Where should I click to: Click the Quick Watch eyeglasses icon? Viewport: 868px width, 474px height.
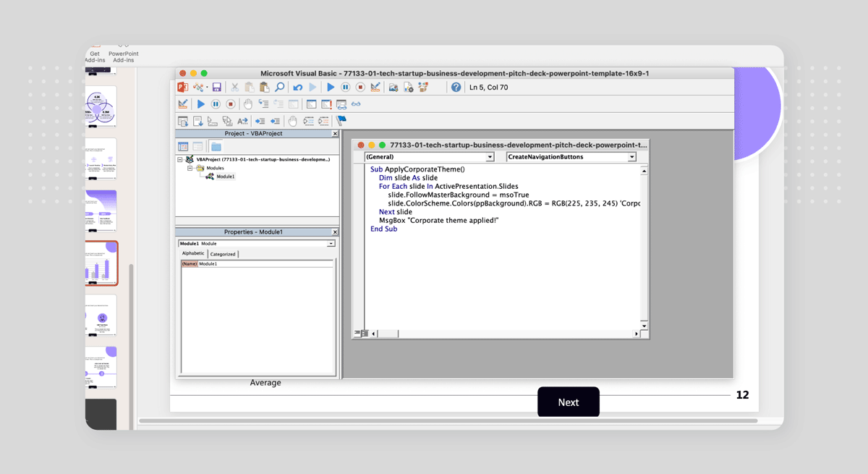(356, 103)
